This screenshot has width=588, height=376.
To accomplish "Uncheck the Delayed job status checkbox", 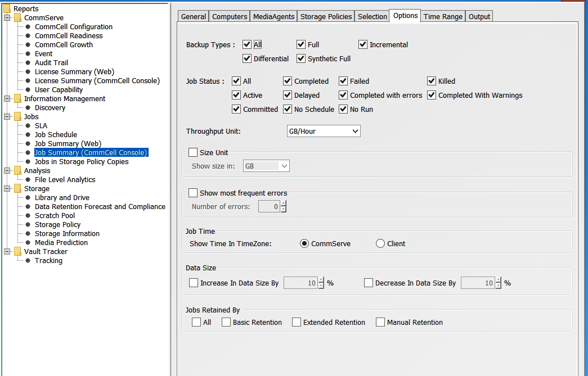I will [288, 95].
